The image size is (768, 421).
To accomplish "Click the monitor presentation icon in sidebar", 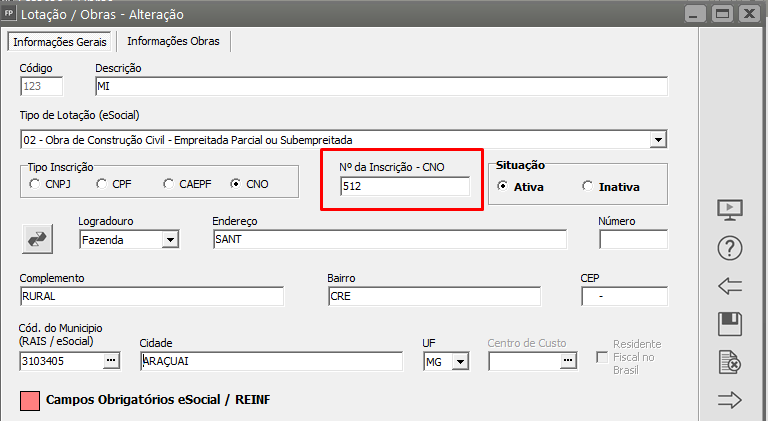I will pyautogui.click(x=730, y=210).
